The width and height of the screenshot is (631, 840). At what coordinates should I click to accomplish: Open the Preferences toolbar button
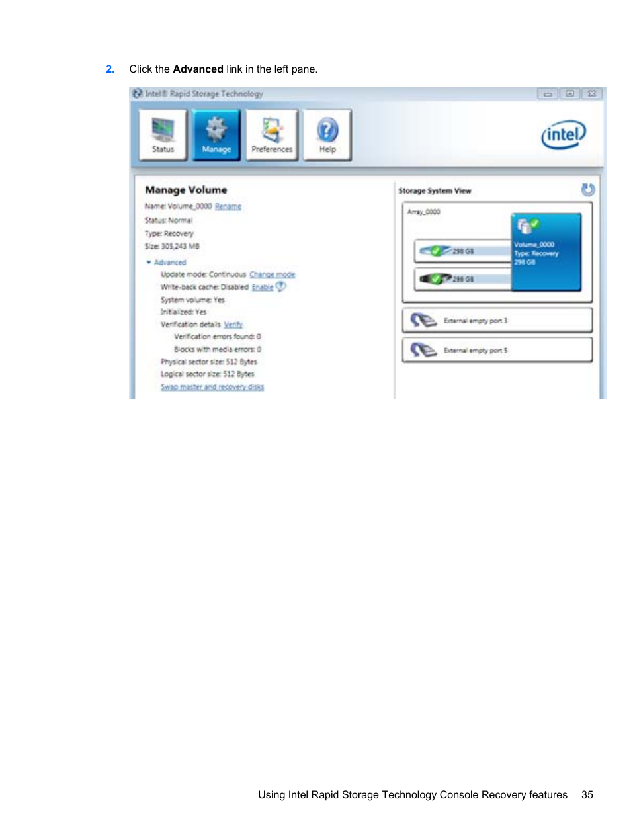[x=272, y=135]
